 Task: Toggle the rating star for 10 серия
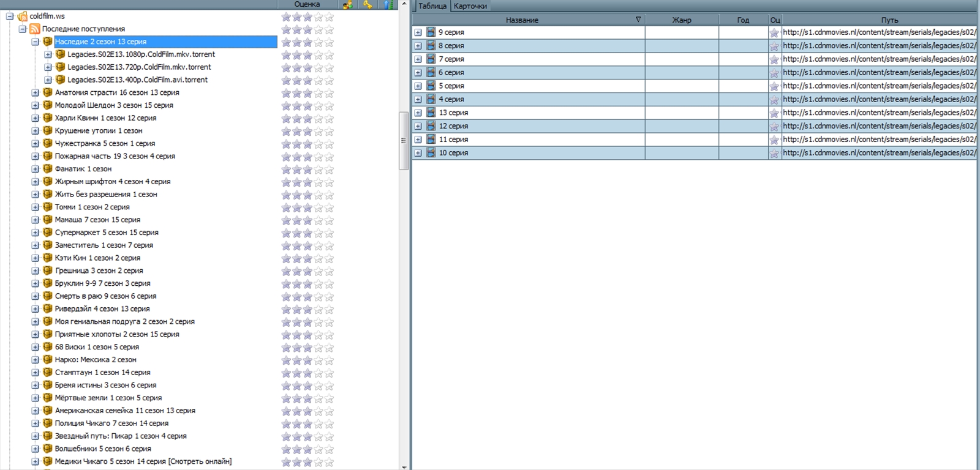tap(774, 154)
